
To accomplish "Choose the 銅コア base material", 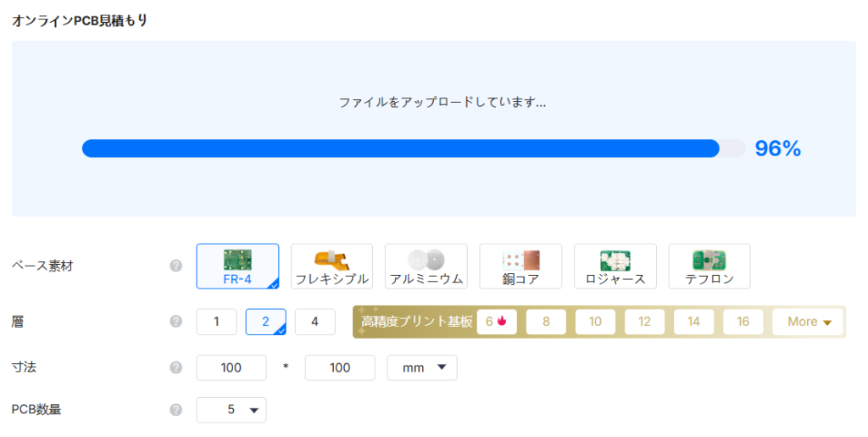I will (520, 266).
